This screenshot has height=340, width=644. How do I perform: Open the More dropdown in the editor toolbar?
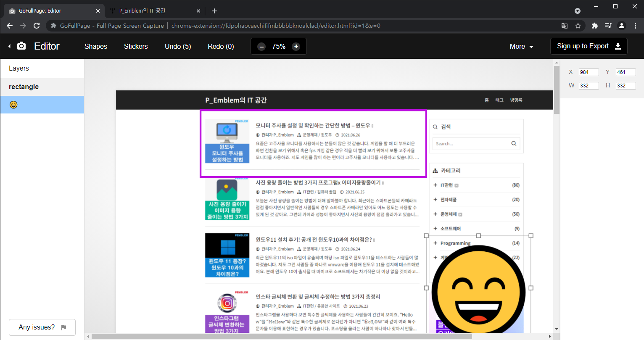521,46
